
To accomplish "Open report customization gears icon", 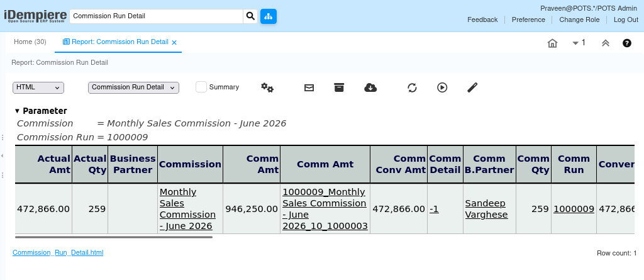I will (x=267, y=87).
